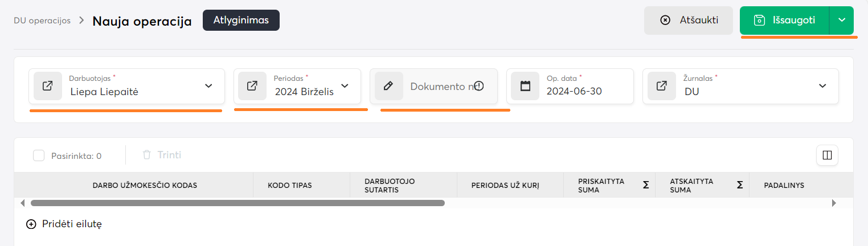Image resolution: width=868 pixels, height=246 pixels.
Task: Click the Atšaukti cancel button
Action: click(688, 20)
